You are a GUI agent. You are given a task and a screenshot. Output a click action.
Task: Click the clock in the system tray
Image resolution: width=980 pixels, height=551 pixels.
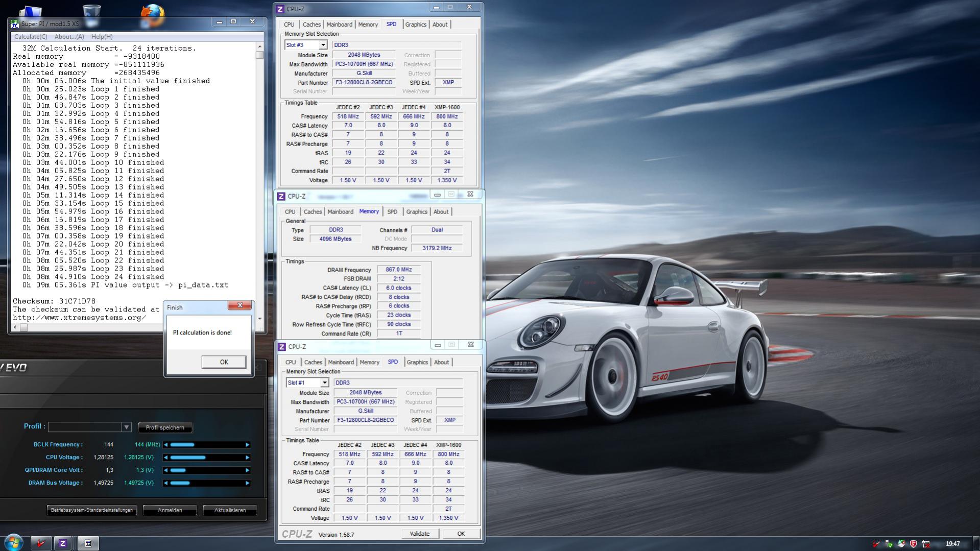pos(952,544)
